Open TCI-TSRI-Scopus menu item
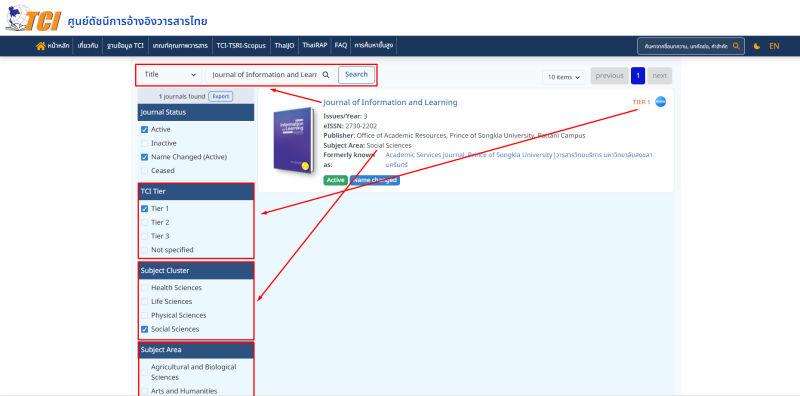Viewport: 800px width, 396px height. pos(241,46)
